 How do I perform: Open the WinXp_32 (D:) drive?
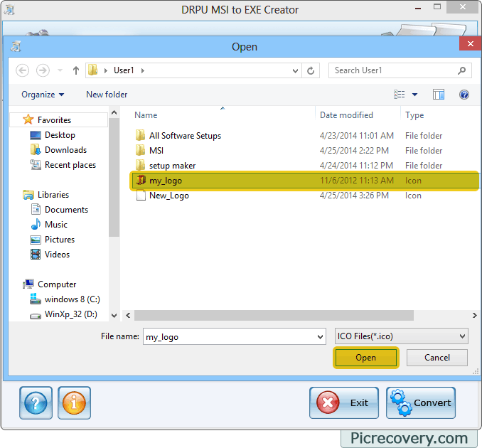pyautogui.click(x=70, y=314)
